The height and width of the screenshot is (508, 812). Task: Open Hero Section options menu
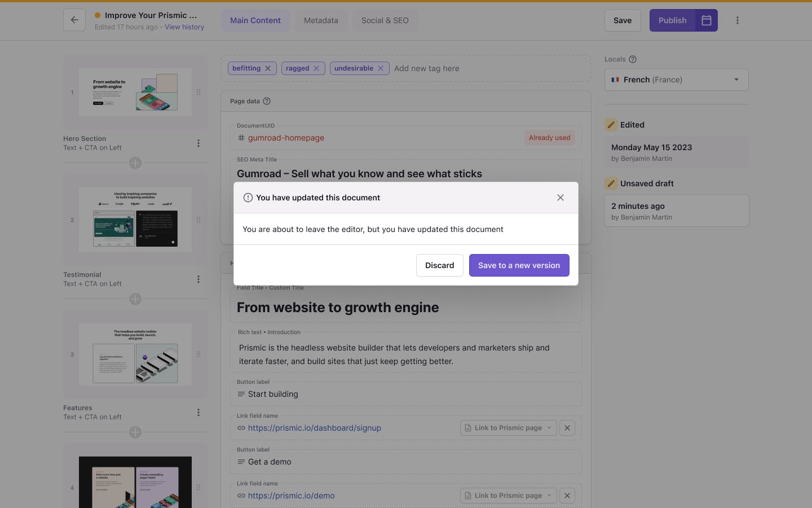[x=198, y=143]
